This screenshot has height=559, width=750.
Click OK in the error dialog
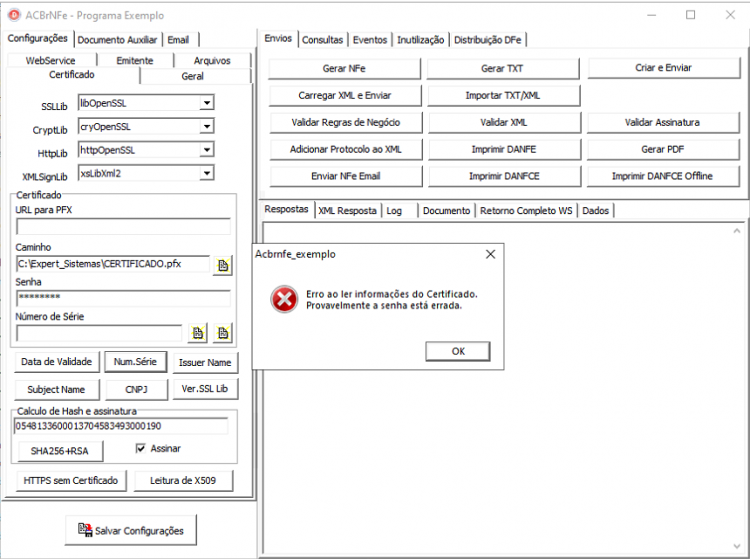458,351
